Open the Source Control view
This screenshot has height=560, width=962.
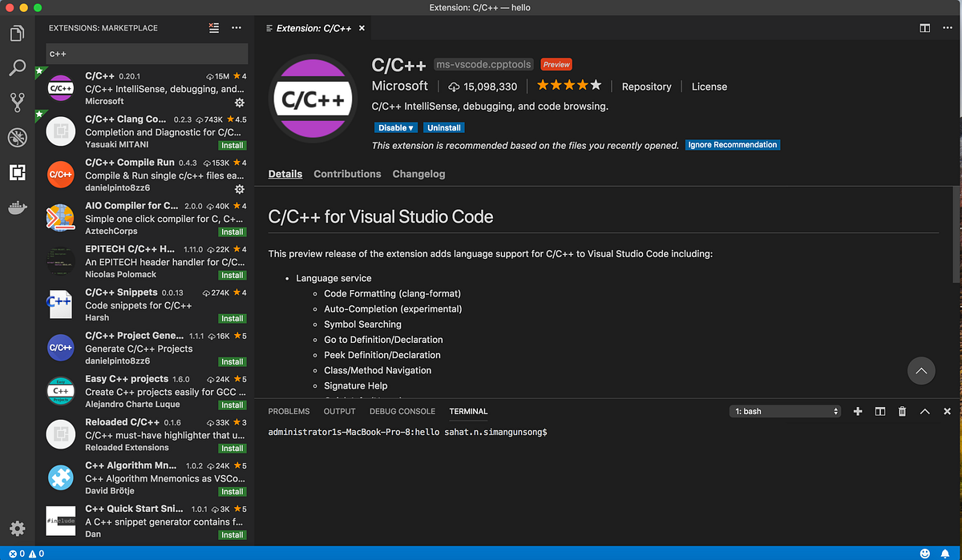[18, 103]
